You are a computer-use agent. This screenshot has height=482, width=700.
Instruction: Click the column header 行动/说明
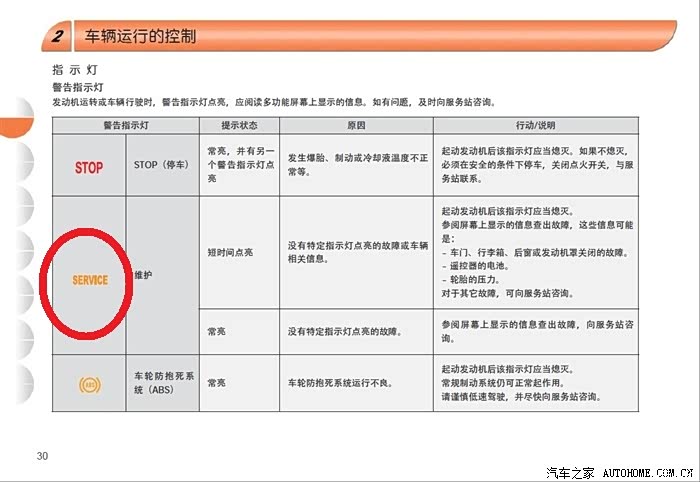[x=536, y=125]
